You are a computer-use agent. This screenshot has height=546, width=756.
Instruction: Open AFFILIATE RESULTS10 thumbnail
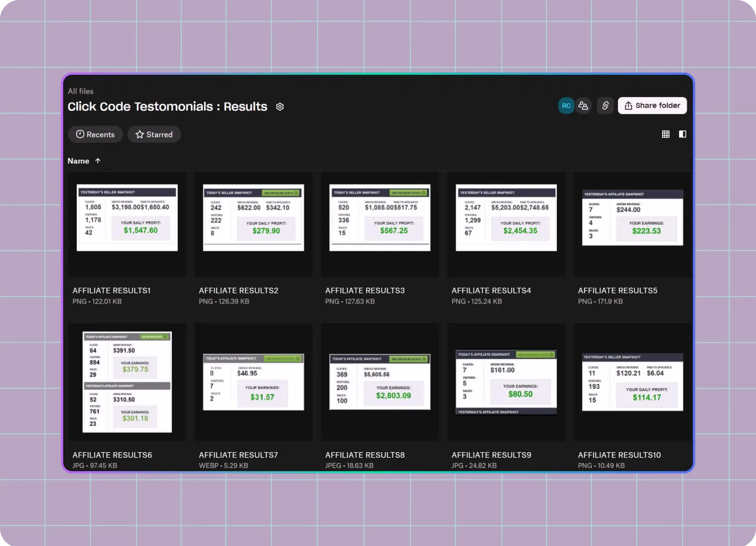(633, 382)
